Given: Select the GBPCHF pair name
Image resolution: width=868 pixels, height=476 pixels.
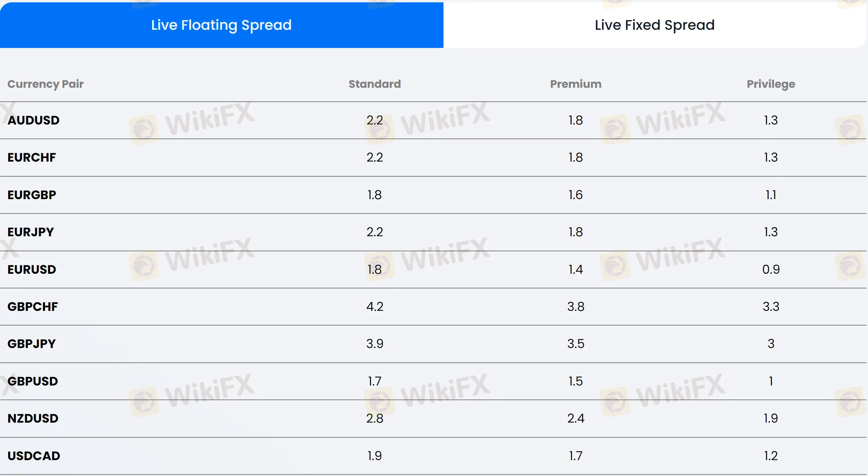Looking at the screenshot, I should [33, 307].
